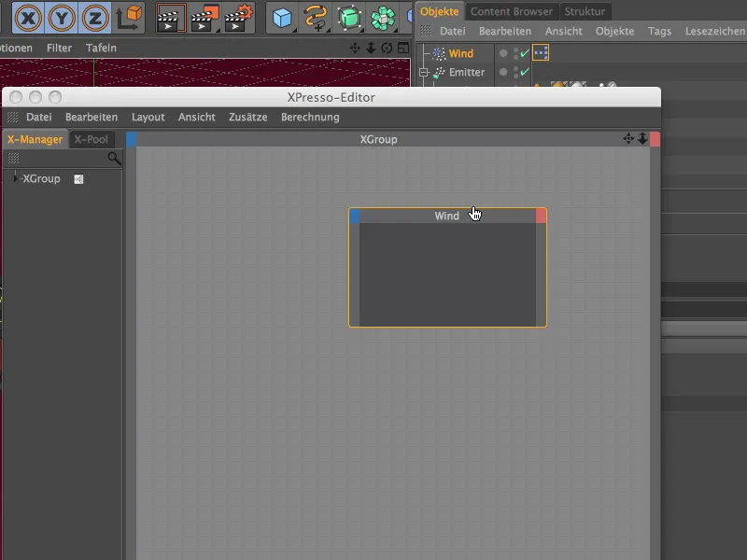
Task: Click the Wind node's red output corner
Action: point(542,216)
